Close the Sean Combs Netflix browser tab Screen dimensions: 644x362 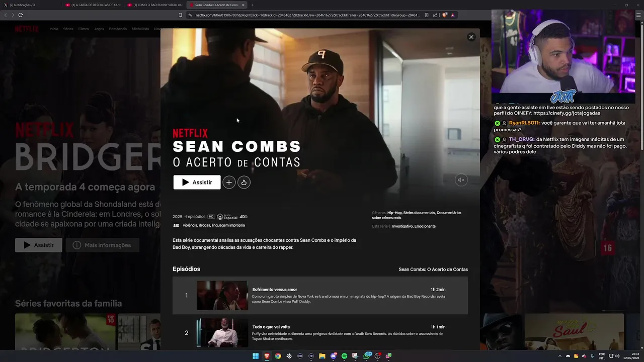click(x=243, y=5)
